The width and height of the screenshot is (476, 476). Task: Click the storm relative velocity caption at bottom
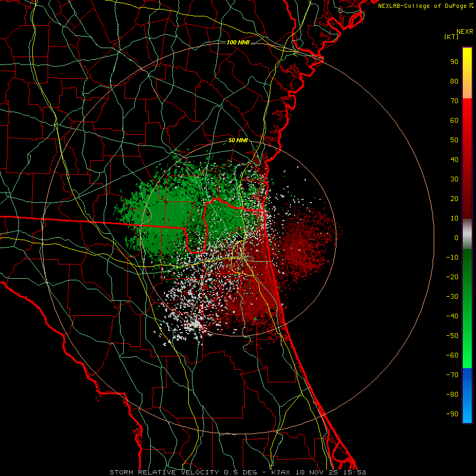237,472
